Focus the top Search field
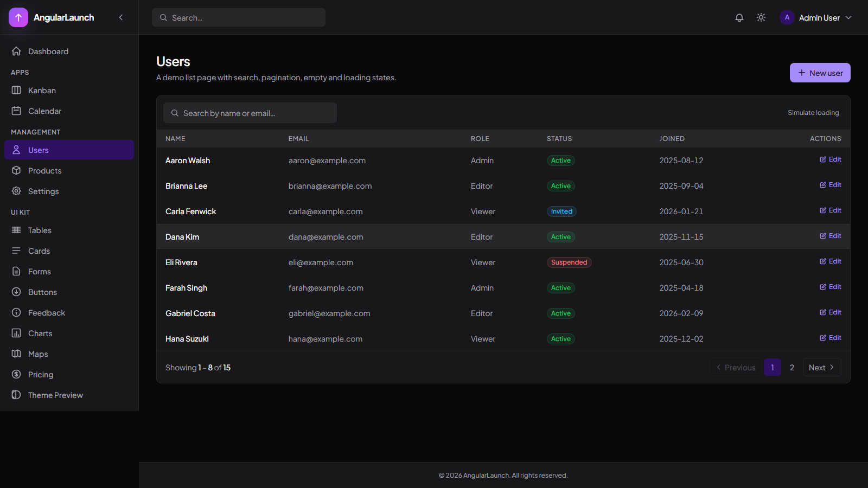Image resolution: width=868 pixels, height=488 pixels. click(239, 17)
